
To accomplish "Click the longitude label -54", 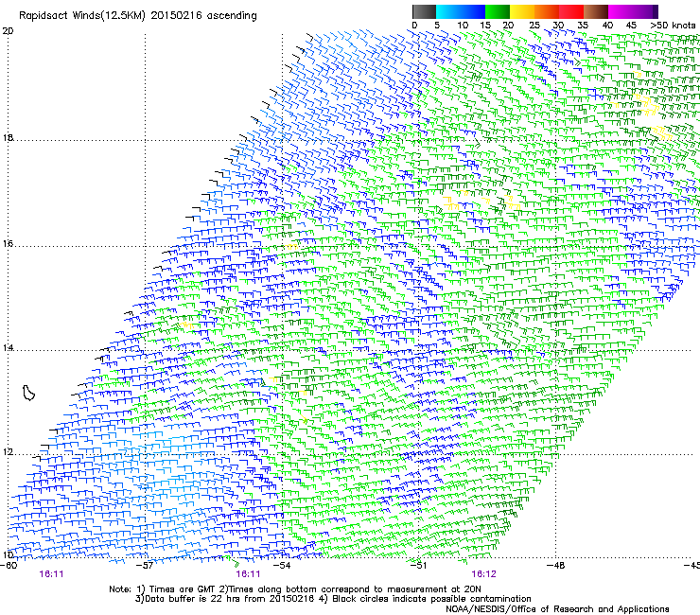I will [x=282, y=566].
